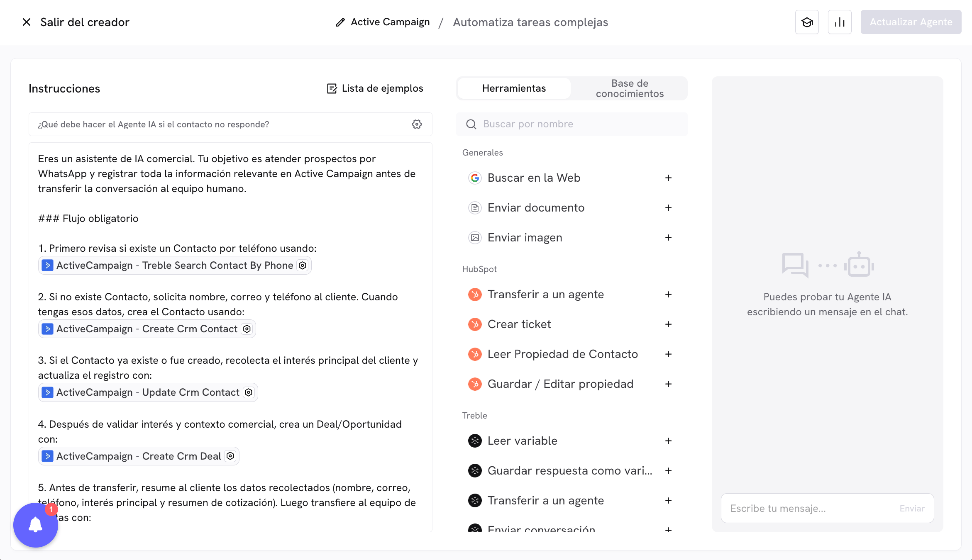Click the gear icon in the no-response question field
The height and width of the screenshot is (560, 972).
(417, 124)
